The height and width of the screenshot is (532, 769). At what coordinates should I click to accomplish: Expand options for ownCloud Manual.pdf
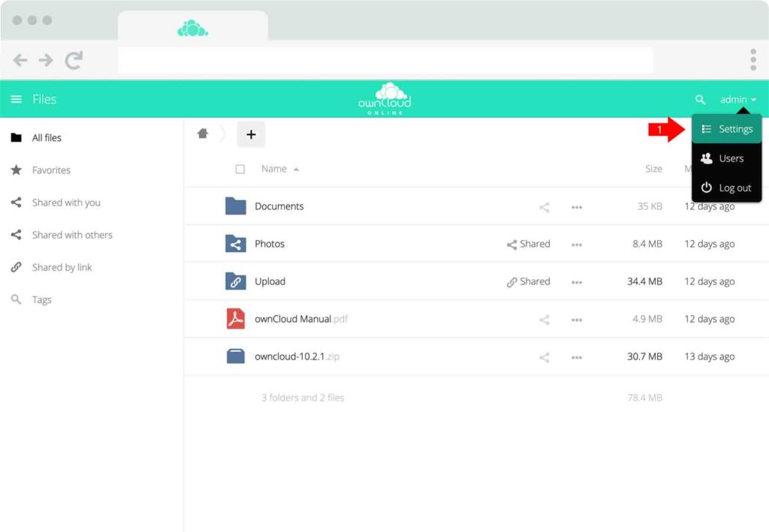tap(577, 319)
